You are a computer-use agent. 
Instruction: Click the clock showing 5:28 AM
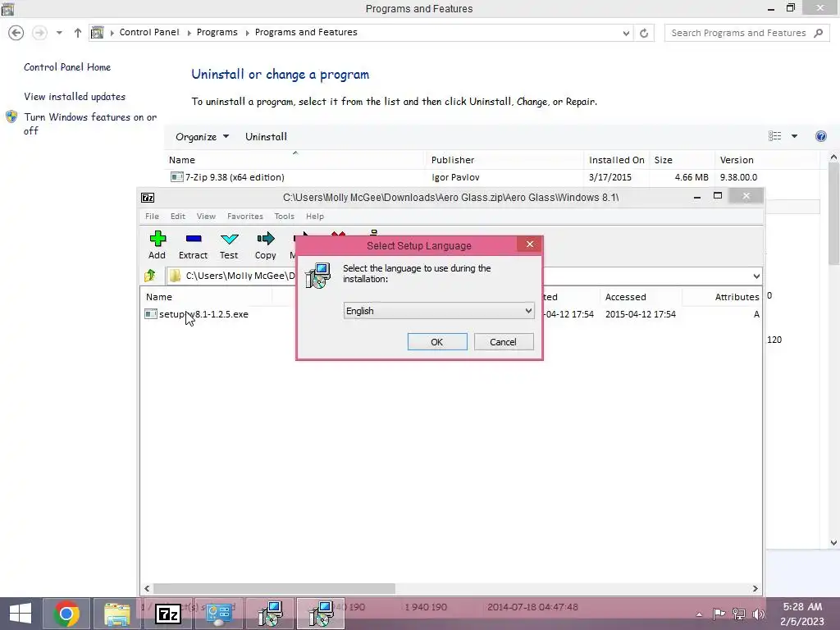[x=802, y=607]
